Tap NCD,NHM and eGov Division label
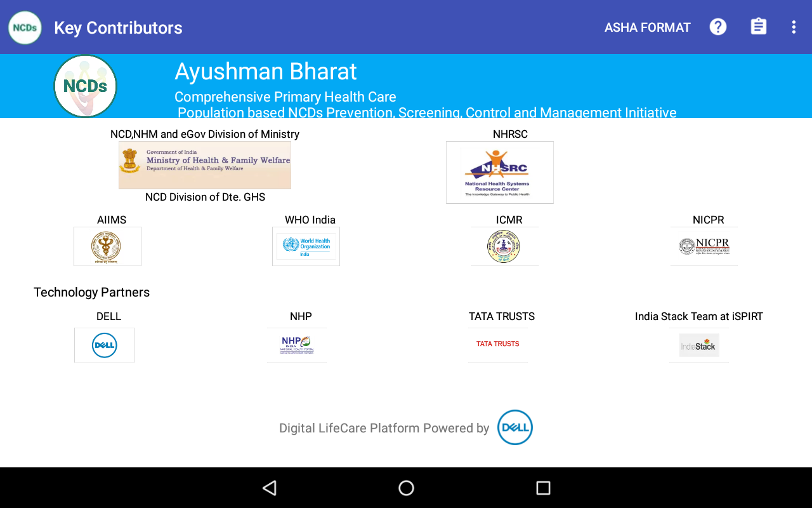This screenshot has width=812, height=508. coord(205,134)
